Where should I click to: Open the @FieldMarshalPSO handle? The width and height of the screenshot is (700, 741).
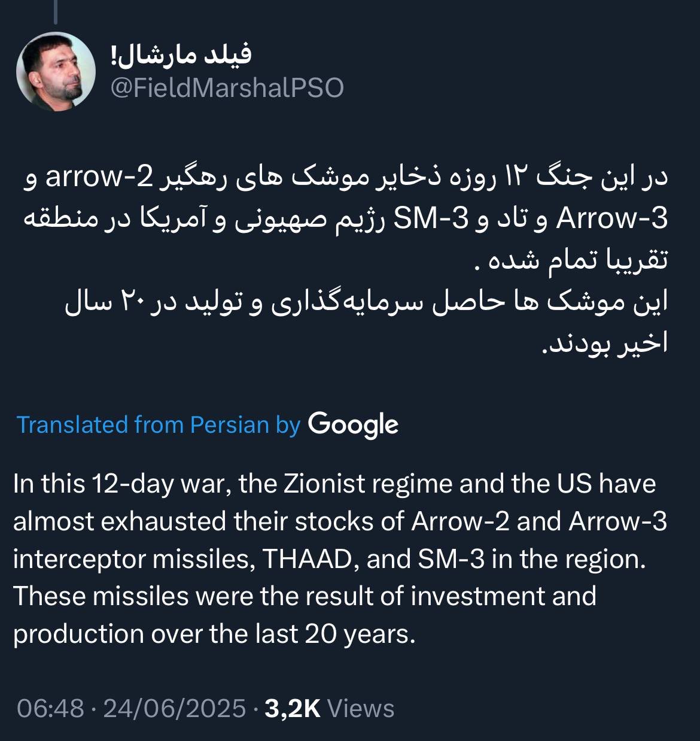click(x=227, y=88)
